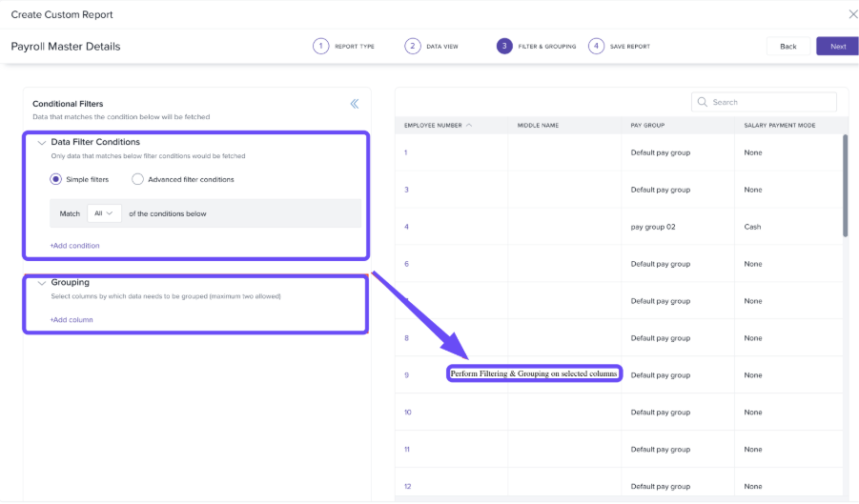This screenshot has width=859, height=504.
Task: Collapse the Grouping section
Action: click(x=41, y=283)
